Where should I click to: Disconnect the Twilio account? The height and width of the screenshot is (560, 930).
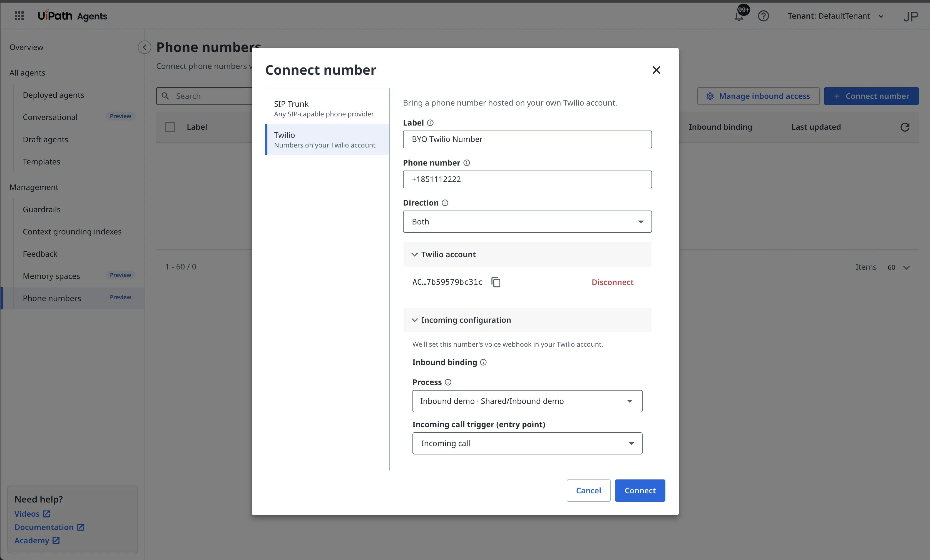[x=612, y=282]
